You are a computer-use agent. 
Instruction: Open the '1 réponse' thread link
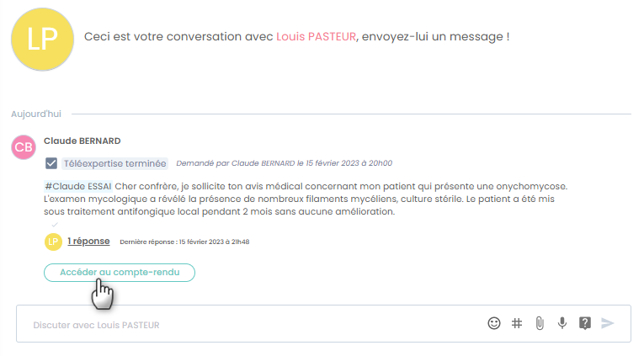[88, 241]
